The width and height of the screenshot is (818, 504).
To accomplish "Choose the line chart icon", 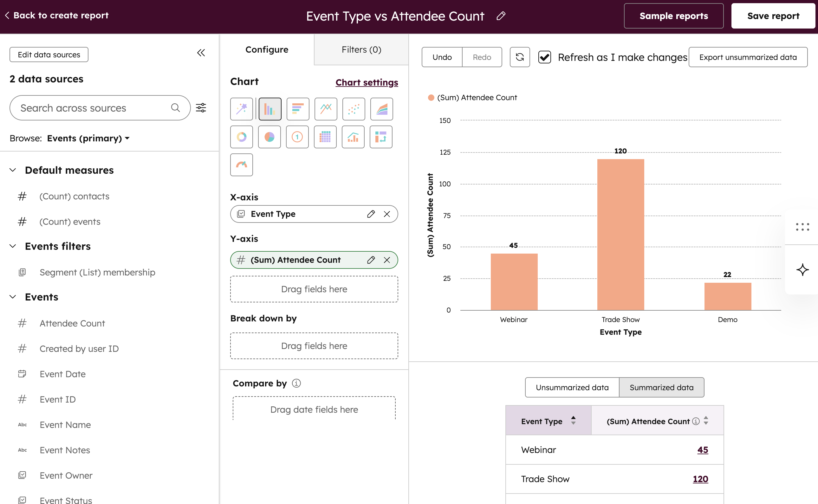I will click(326, 109).
